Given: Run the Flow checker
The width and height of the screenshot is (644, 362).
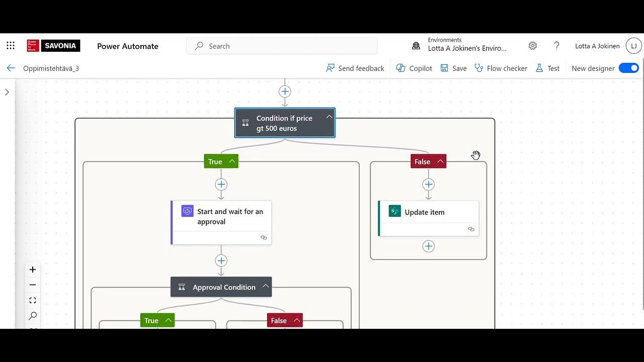Looking at the screenshot, I should coord(501,68).
